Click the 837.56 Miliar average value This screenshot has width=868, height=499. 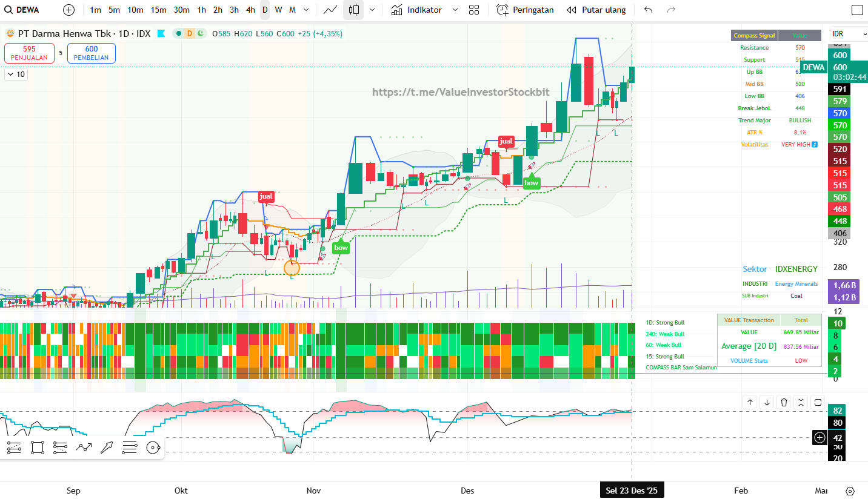(800, 347)
